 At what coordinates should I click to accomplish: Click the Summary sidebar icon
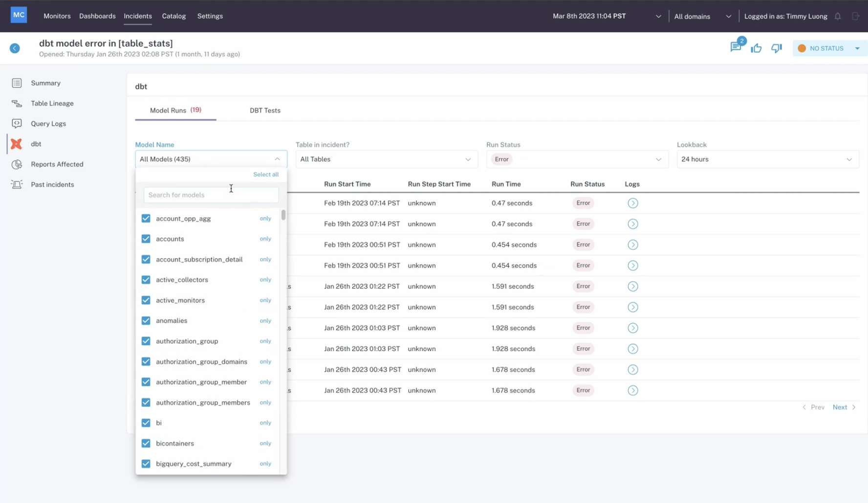pyautogui.click(x=17, y=83)
